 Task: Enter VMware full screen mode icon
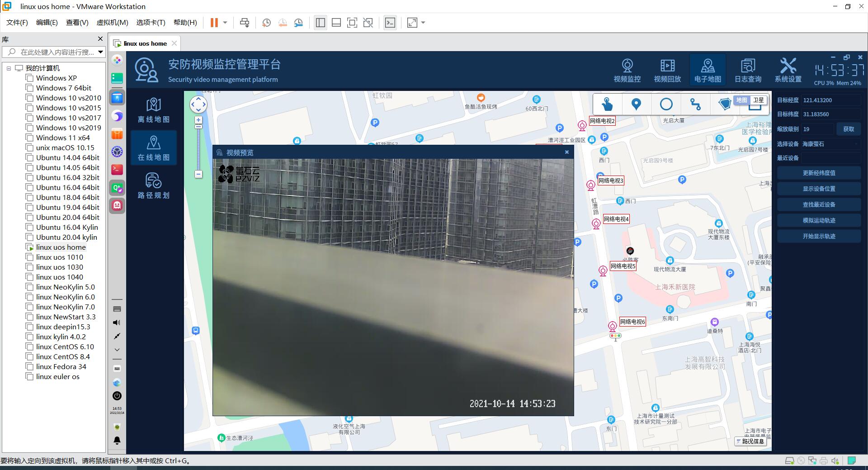click(352, 23)
